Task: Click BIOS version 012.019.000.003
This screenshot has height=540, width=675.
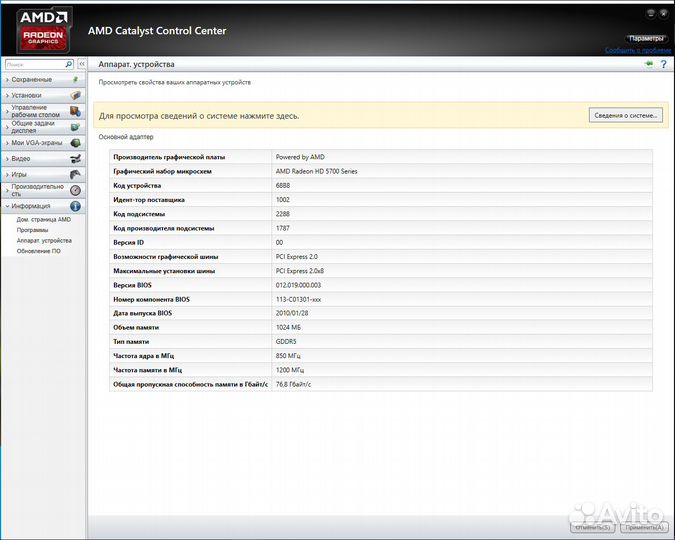Action: 298,285
